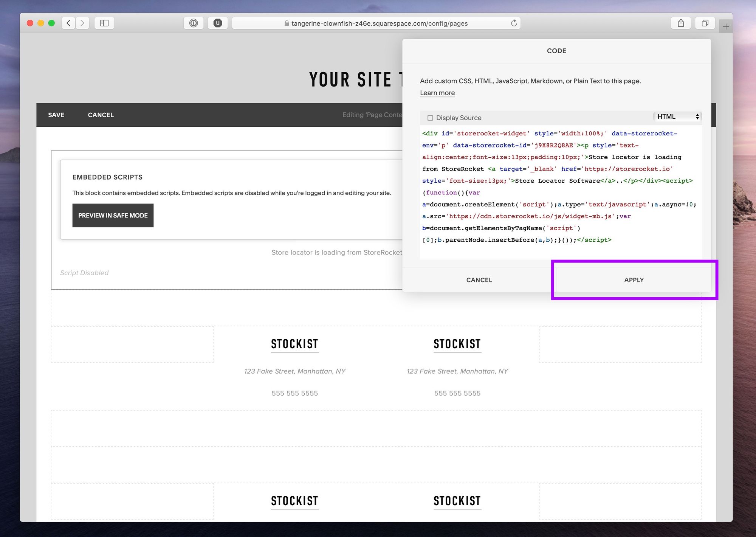Viewport: 756px width, 537px height.
Task: Select the bottom-right STOCKIST heading
Action: pyautogui.click(x=457, y=501)
